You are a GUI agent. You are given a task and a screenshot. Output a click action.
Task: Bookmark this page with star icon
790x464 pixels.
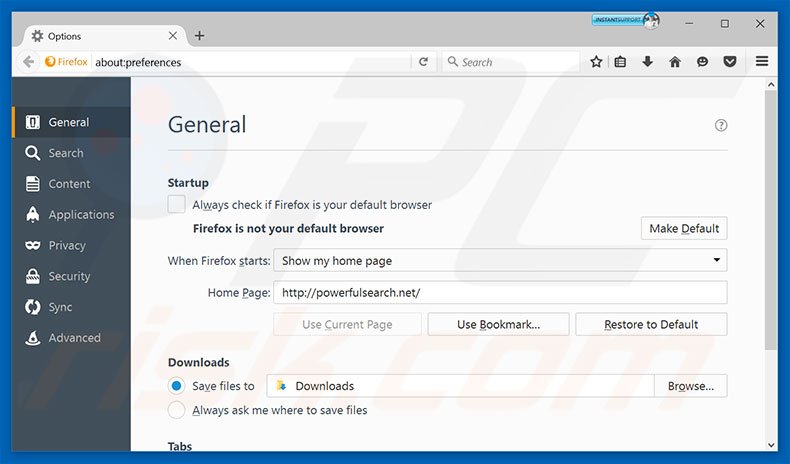click(596, 62)
